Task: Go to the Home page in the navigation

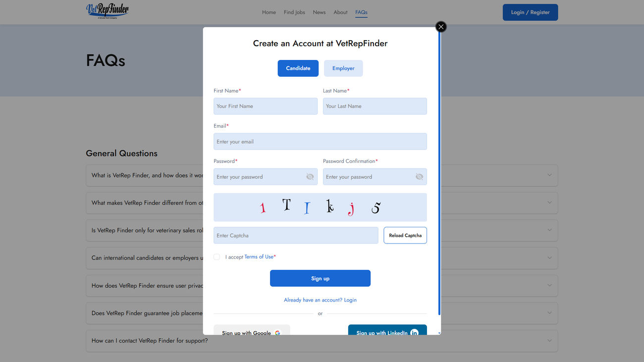Action: tap(269, 12)
